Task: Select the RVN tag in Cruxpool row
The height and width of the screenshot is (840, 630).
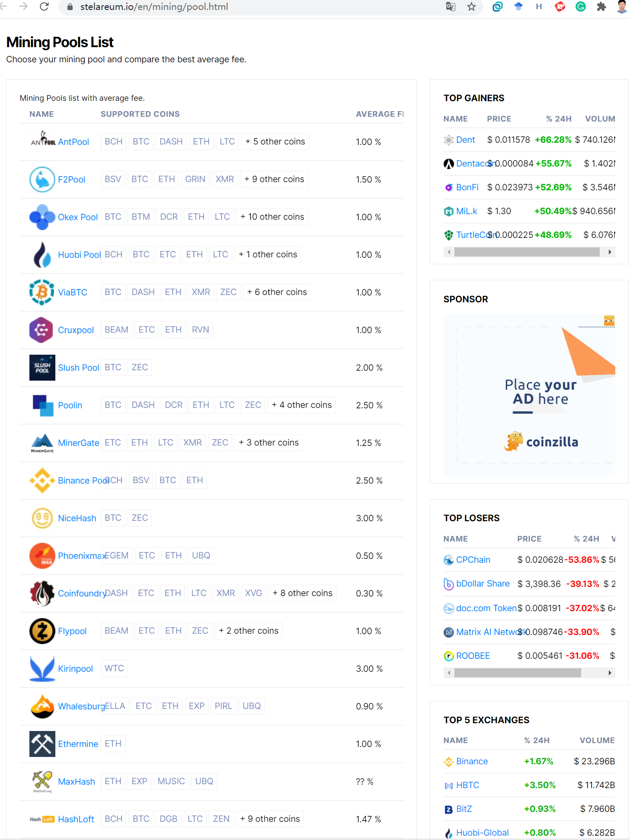Action: 201,330
